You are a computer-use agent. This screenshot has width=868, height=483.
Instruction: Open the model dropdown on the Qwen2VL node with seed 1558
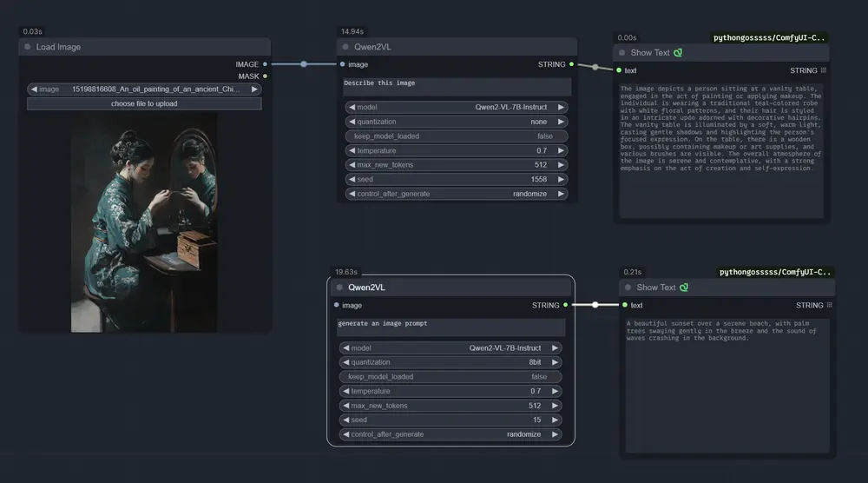click(457, 108)
